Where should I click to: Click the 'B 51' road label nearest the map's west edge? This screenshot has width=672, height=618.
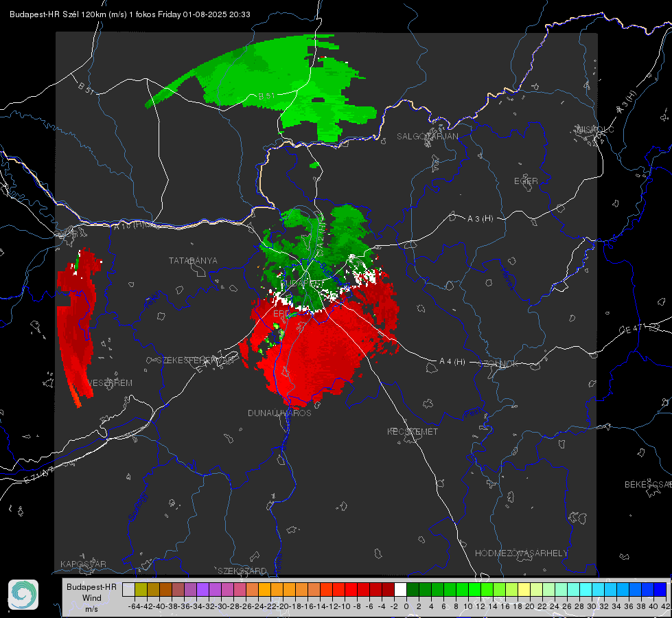(x=86, y=88)
